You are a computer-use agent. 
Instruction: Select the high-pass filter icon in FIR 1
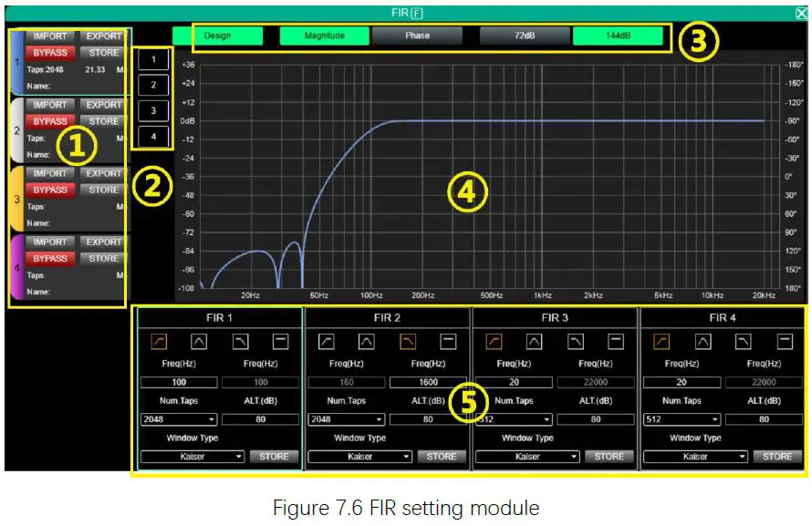159,343
